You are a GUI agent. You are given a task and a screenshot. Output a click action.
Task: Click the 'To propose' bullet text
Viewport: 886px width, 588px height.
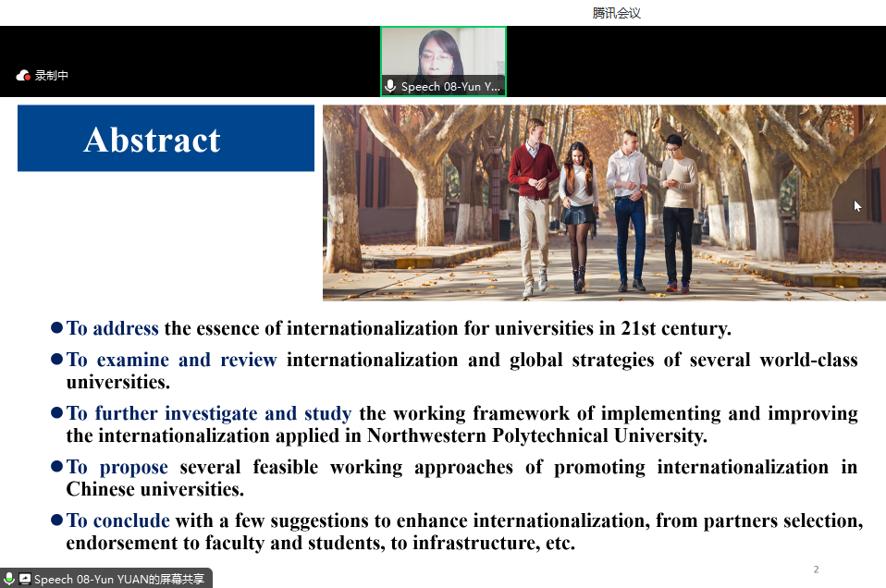click(117, 468)
